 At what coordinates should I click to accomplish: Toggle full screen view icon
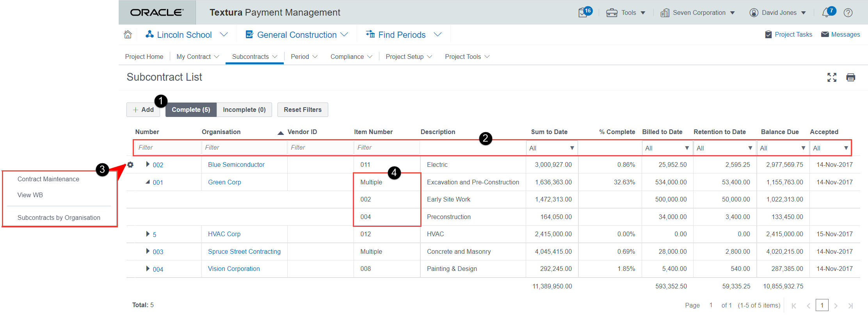832,77
